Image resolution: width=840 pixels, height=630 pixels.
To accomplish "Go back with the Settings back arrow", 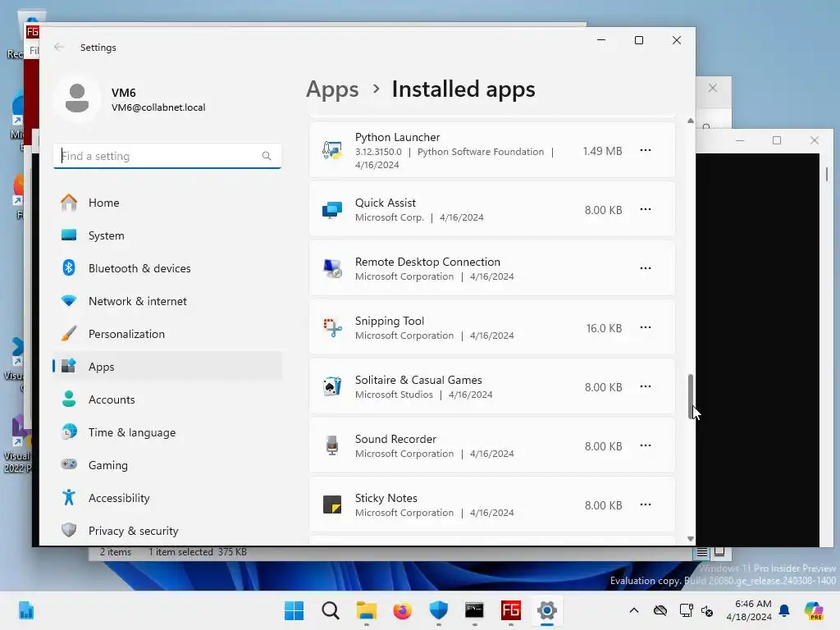I will 59,47.
